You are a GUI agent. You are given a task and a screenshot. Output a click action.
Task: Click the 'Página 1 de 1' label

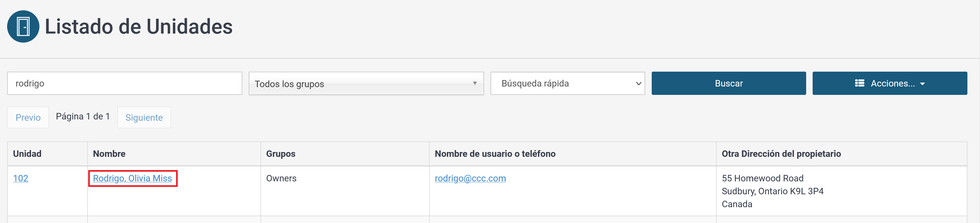pos(83,116)
